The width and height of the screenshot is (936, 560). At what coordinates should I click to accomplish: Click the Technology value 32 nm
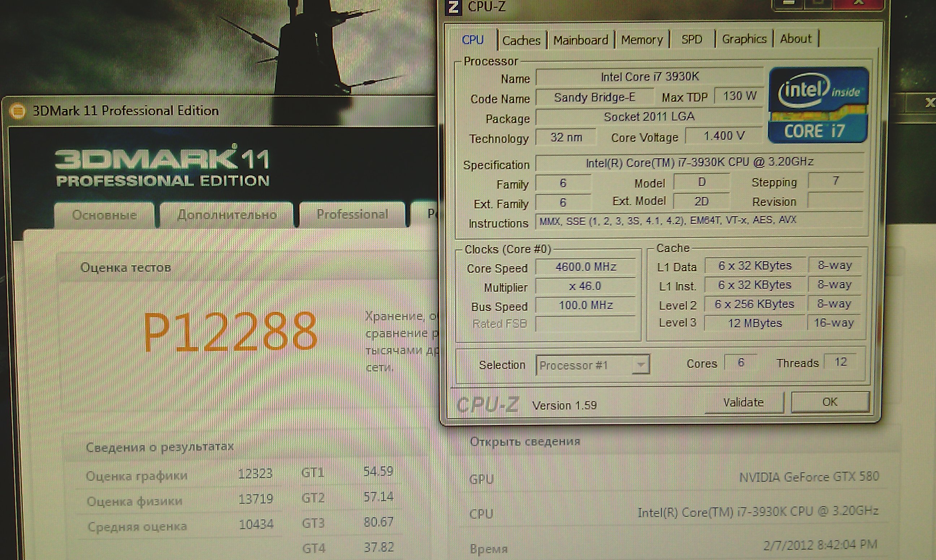coord(566,137)
